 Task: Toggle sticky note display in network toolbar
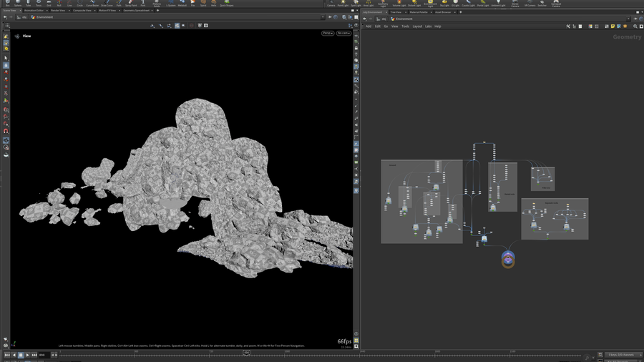[x=613, y=26]
